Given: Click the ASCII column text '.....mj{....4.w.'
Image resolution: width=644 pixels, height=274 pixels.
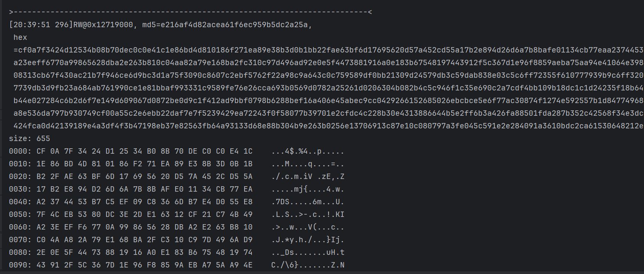Looking at the screenshot, I should point(307,189).
